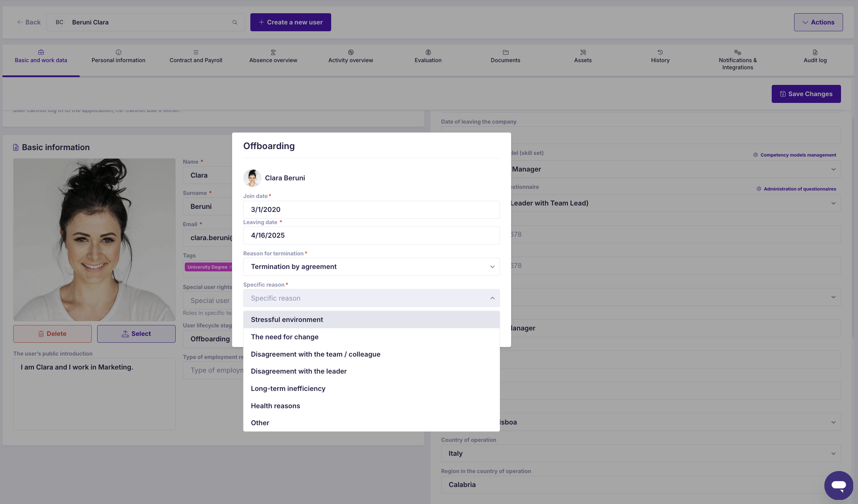The height and width of the screenshot is (504, 858).
Task: Click the User lifecycle stage Offboarding field
Action: [208, 339]
